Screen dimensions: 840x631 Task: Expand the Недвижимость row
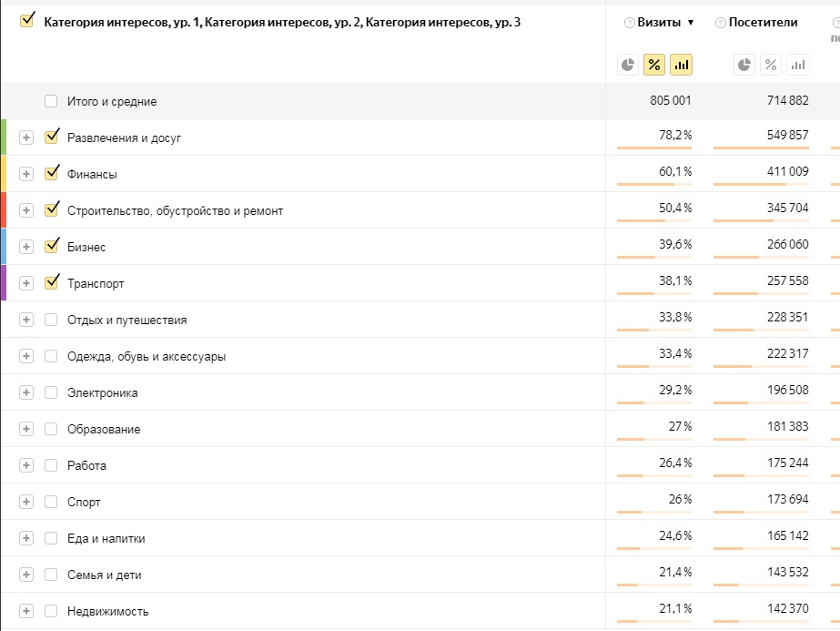pos(25,611)
